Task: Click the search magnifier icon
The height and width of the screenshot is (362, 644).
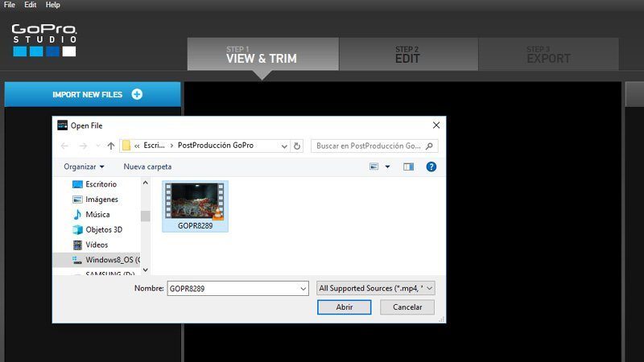Action: 430,146
